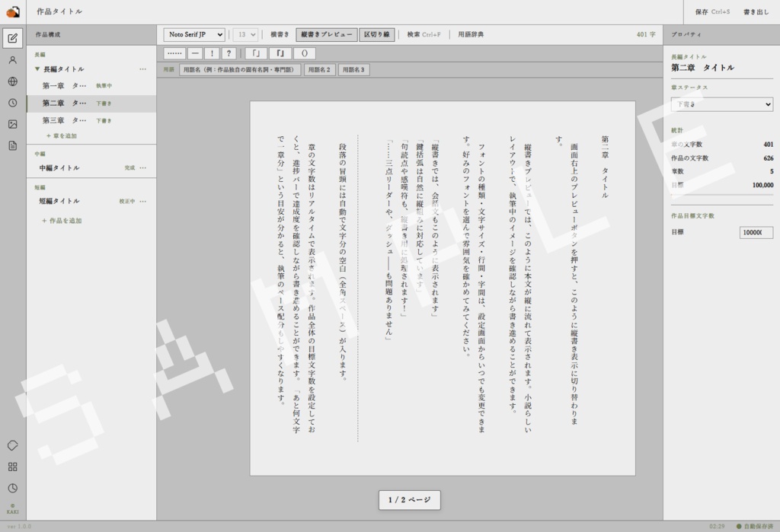Open the grid dashboard icon in sidebar
780x532 pixels.
click(13, 467)
